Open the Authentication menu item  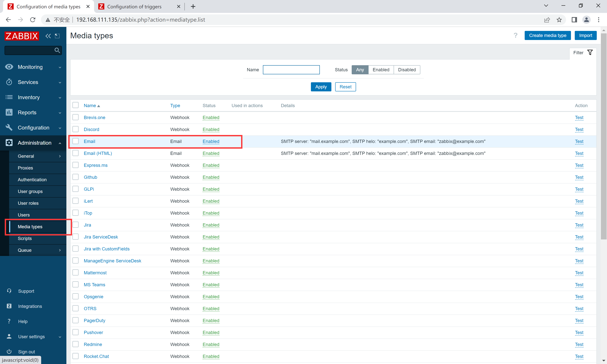pyautogui.click(x=38, y=180)
